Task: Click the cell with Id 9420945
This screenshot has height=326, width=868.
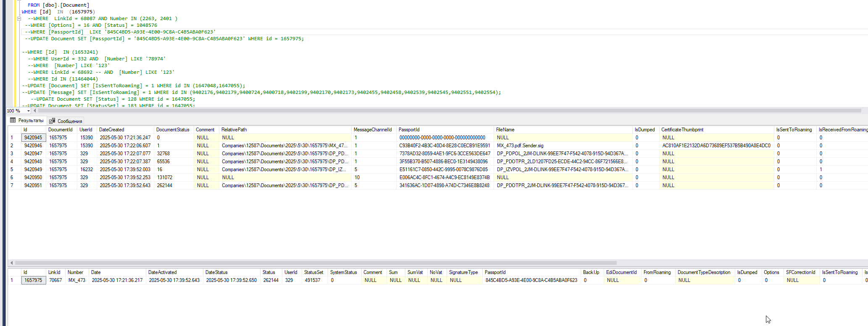Action: (33, 138)
